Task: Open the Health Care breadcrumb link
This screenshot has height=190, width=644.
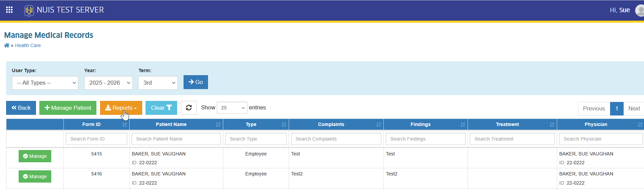Action: [28, 45]
